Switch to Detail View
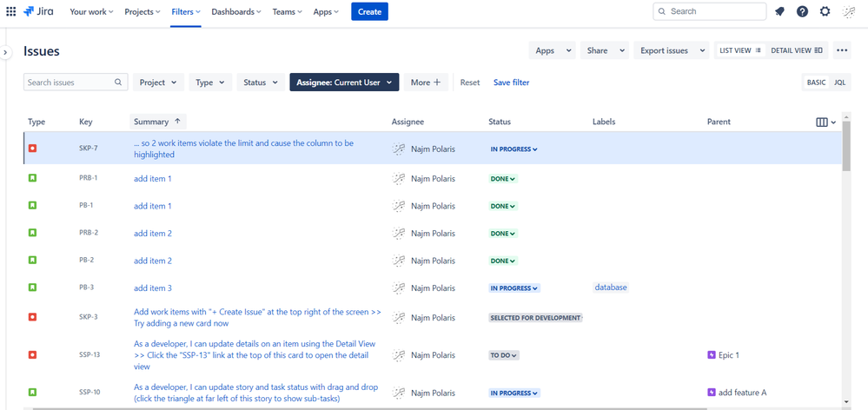The width and height of the screenshot is (868, 410). (x=797, y=50)
